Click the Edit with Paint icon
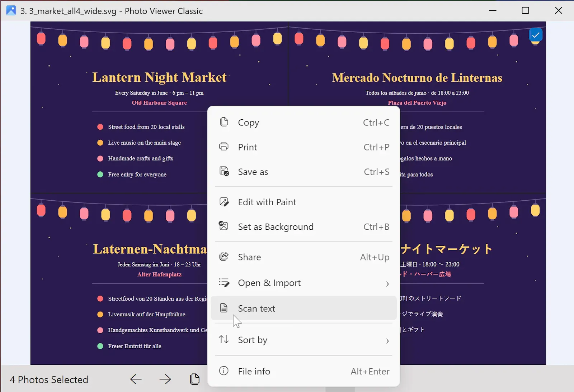The height and width of the screenshot is (392, 574). [x=224, y=202]
